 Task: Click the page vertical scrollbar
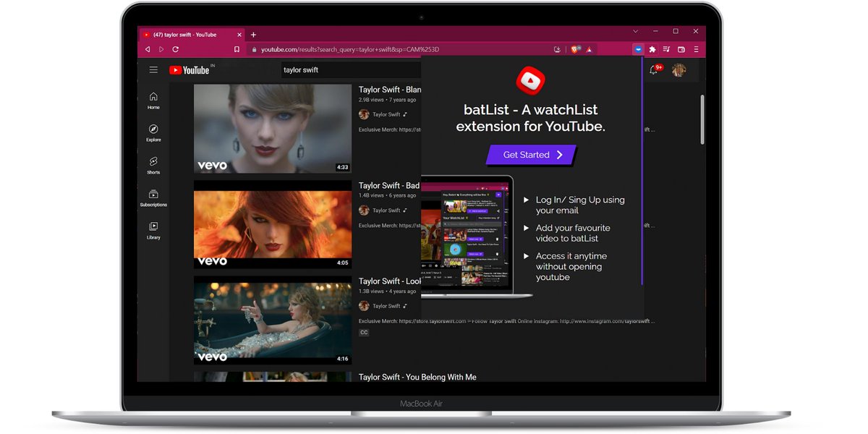pyautogui.click(x=702, y=119)
